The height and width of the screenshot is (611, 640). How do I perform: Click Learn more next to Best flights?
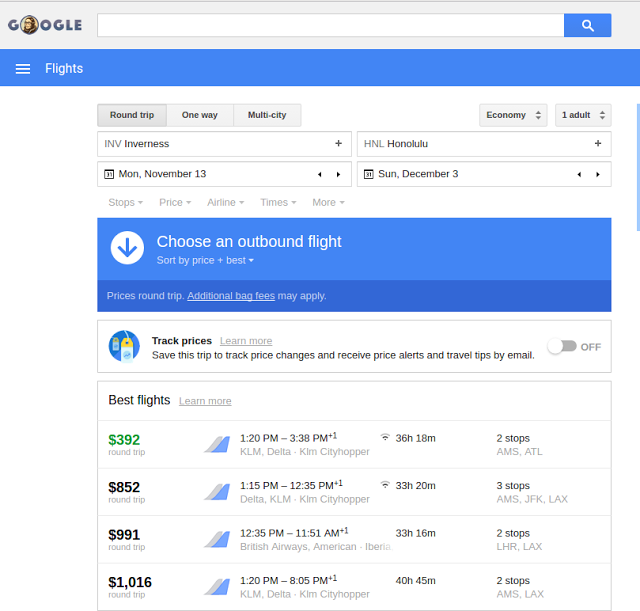[x=205, y=401]
